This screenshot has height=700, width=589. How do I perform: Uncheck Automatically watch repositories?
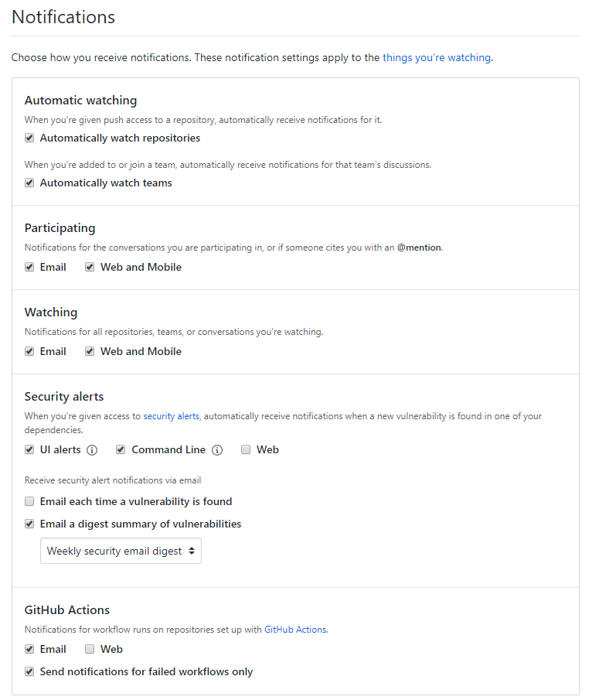pyautogui.click(x=29, y=138)
